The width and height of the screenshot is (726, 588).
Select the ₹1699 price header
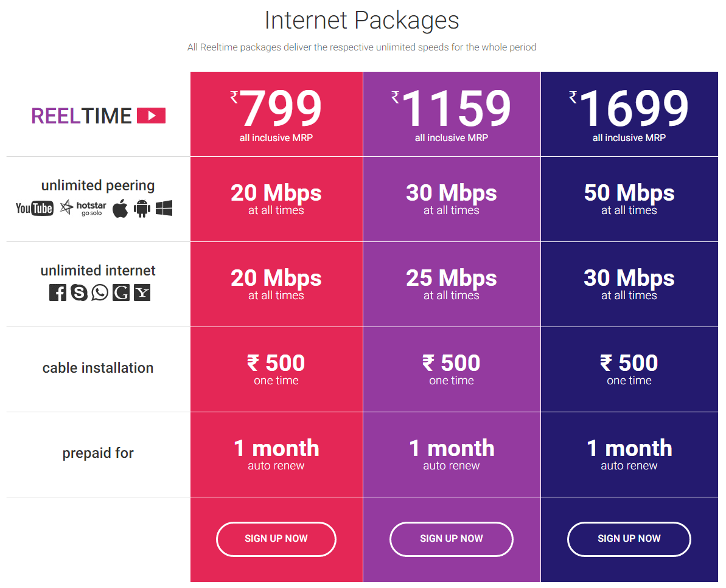(x=629, y=114)
